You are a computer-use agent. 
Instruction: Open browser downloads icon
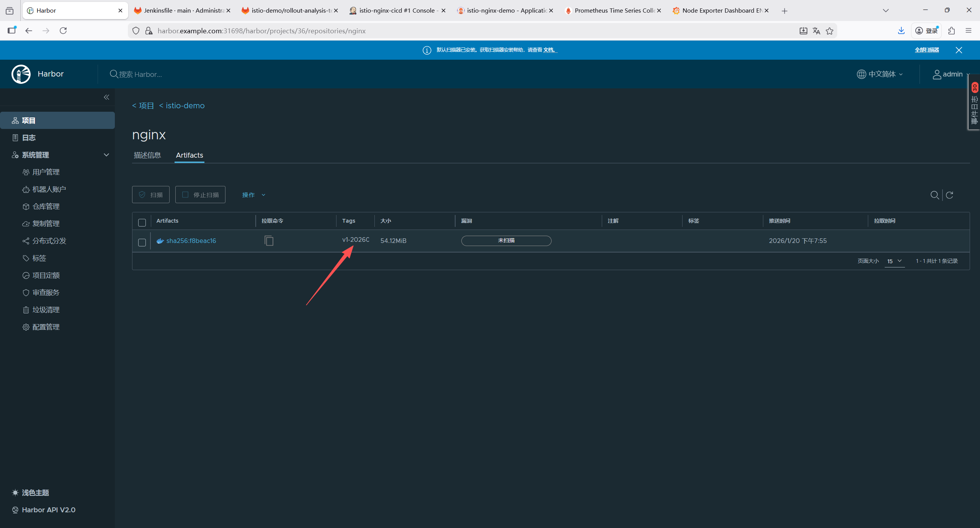point(901,31)
